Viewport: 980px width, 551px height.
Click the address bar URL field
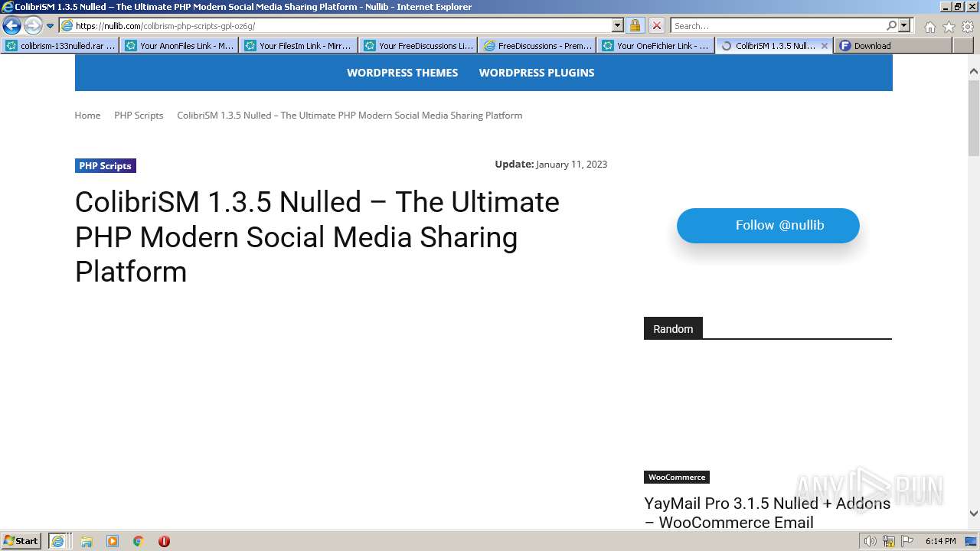[335, 26]
